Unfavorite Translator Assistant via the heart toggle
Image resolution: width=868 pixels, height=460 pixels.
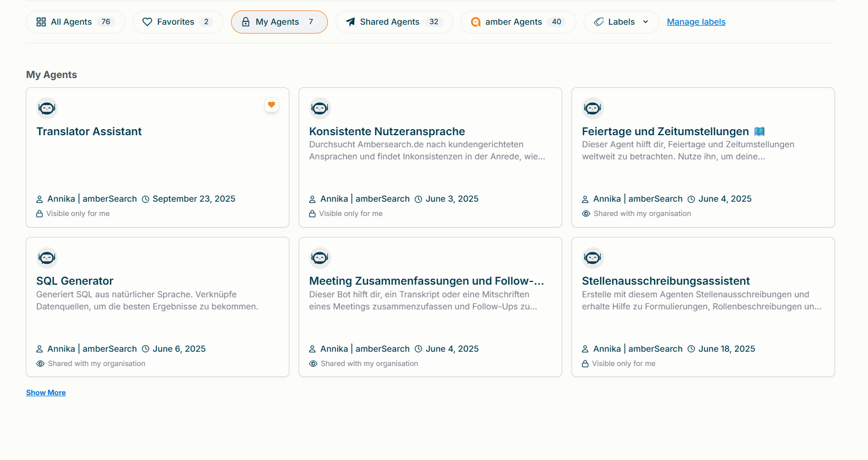click(x=271, y=105)
